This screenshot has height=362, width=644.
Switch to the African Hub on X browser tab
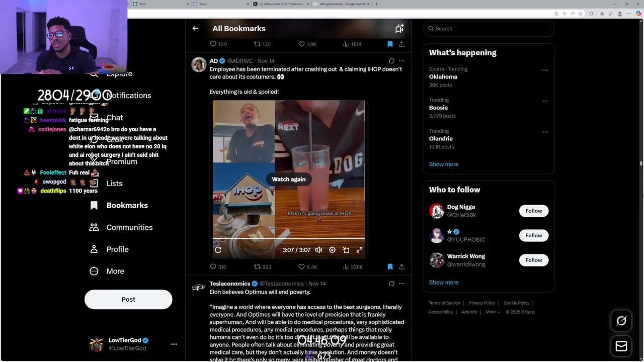point(281,4)
